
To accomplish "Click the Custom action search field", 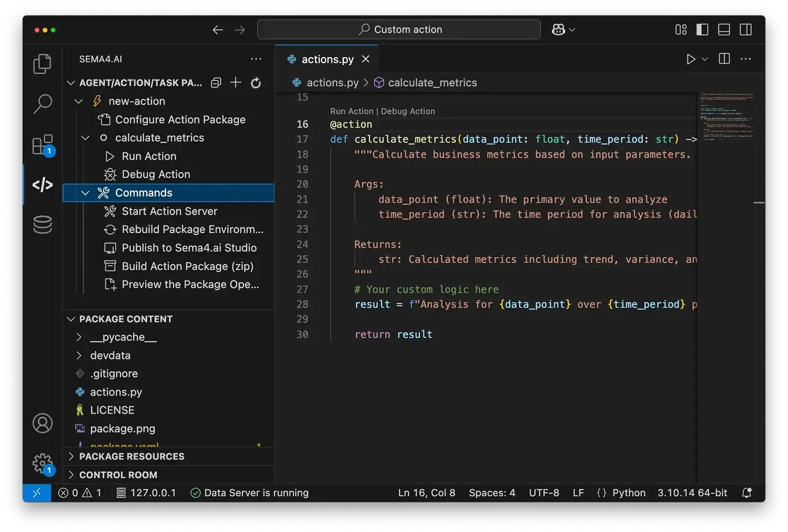I will click(399, 30).
